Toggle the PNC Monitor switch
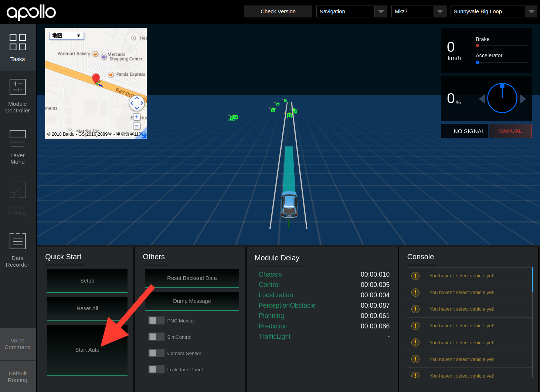Screen dimensions: 540x392 point(156,321)
